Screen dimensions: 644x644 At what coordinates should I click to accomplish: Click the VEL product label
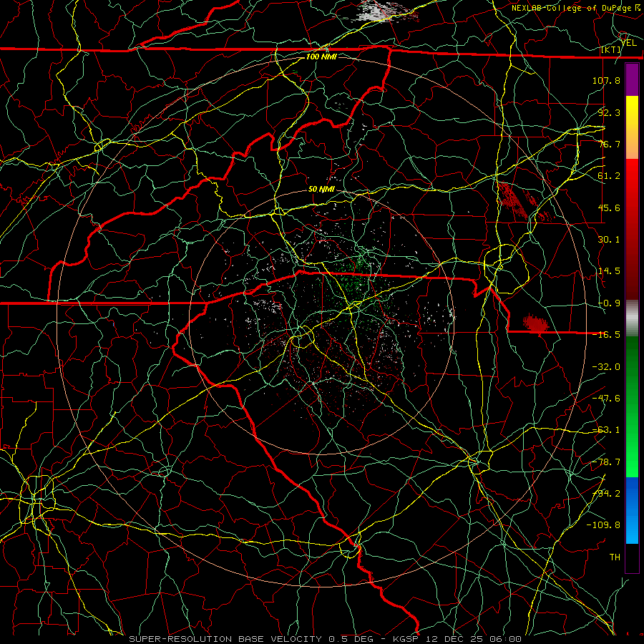click(628, 42)
